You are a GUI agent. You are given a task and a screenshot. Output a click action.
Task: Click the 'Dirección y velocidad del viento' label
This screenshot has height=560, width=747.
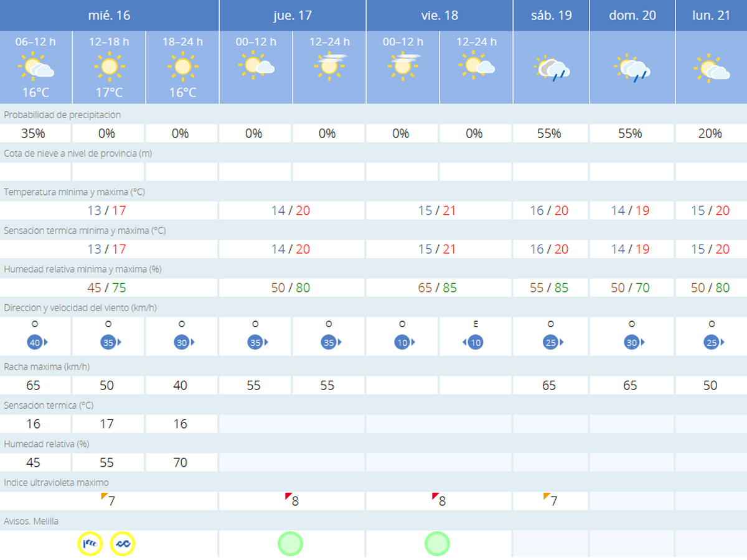point(80,308)
